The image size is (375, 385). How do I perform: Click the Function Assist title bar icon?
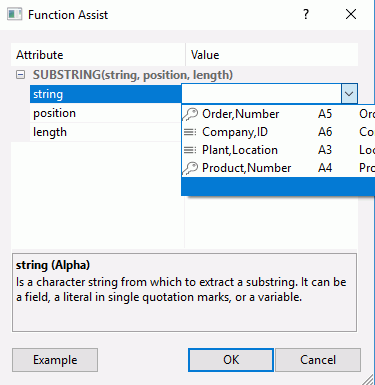click(x=15, y=14)
